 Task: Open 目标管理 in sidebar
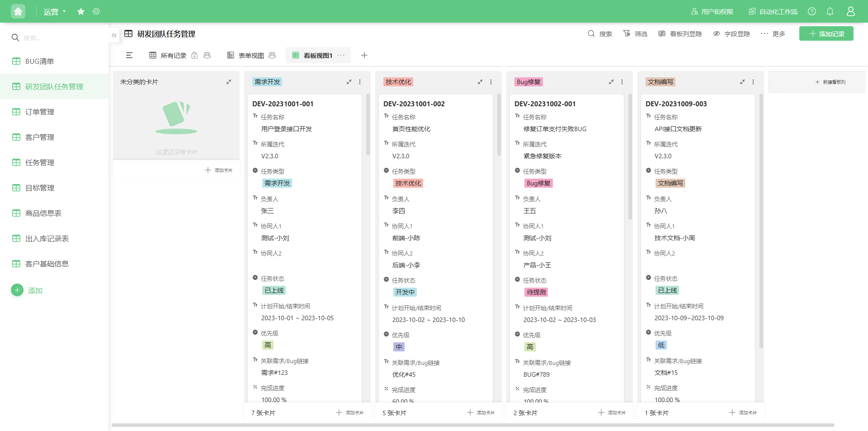(54, 188)
